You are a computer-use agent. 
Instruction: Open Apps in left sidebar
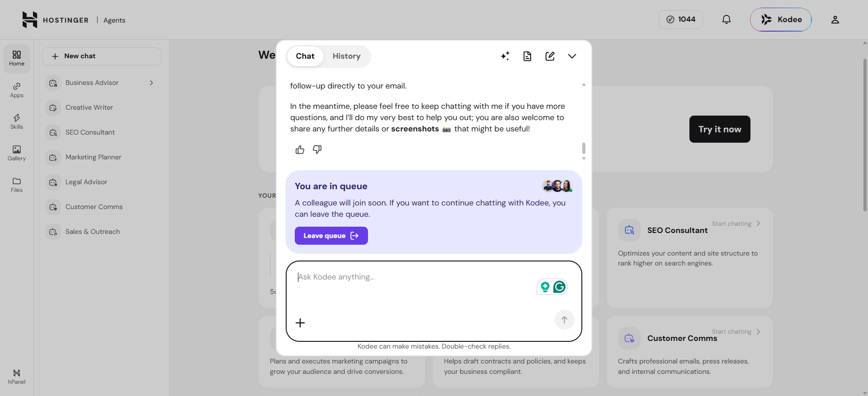(x=17, y=90)
